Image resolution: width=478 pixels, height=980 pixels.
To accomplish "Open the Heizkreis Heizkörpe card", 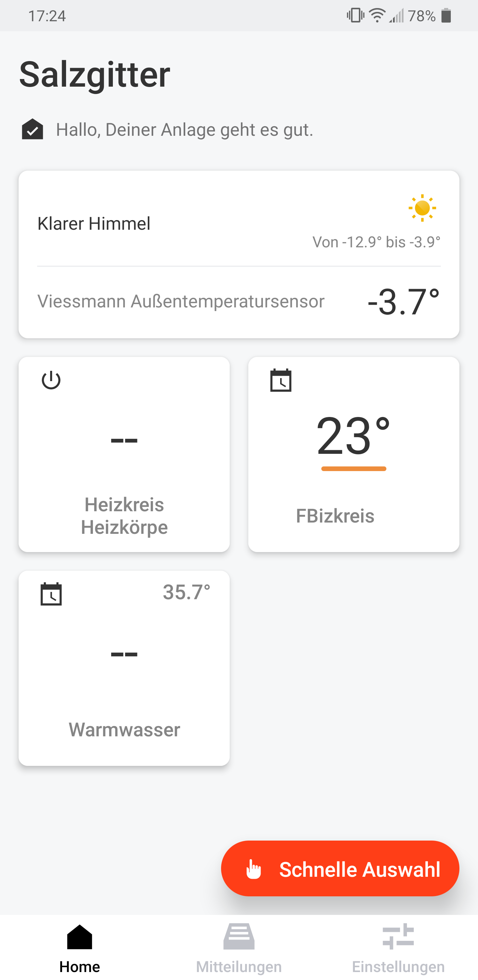I will (x=124, y=454).
